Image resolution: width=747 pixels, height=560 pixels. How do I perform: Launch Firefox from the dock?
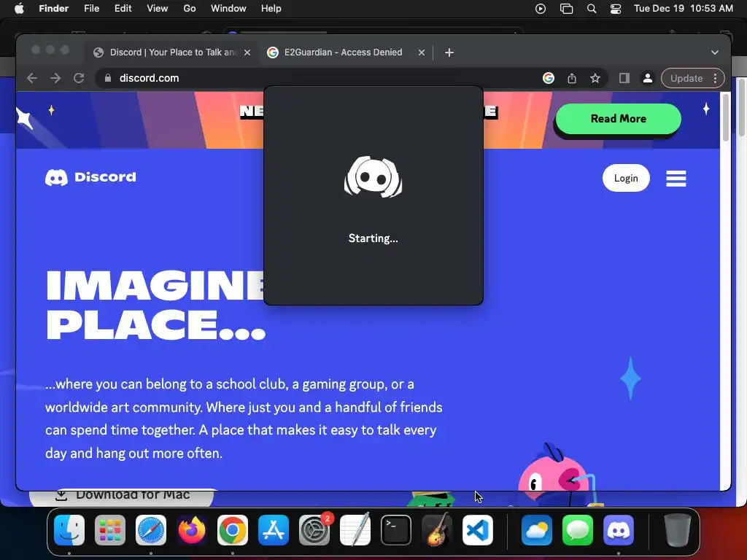[192, 530]
